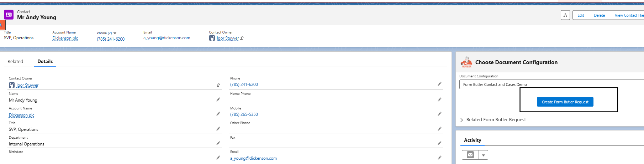Click Details email a_young@dickenson.com

click(x=253, y=158)
